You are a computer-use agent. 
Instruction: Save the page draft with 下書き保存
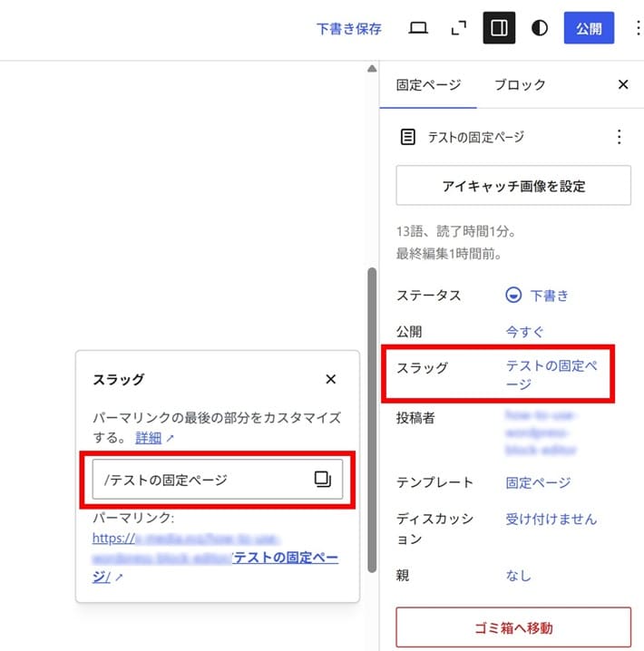(x=349, y=28)
